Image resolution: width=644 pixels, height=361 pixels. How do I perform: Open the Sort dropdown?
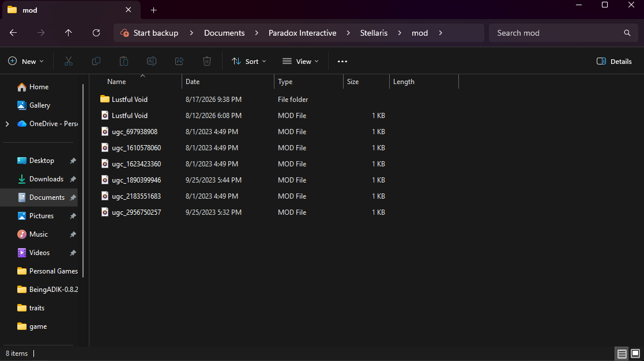(249, 61)
